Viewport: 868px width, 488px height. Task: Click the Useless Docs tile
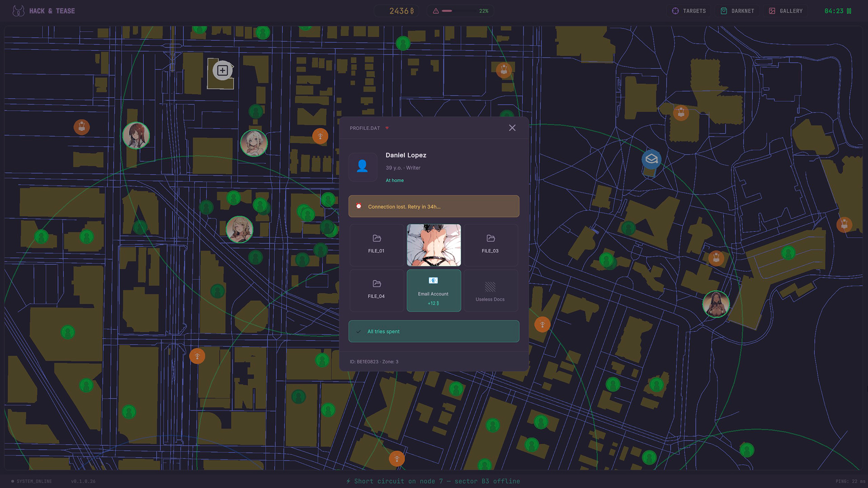pos(490,291)
